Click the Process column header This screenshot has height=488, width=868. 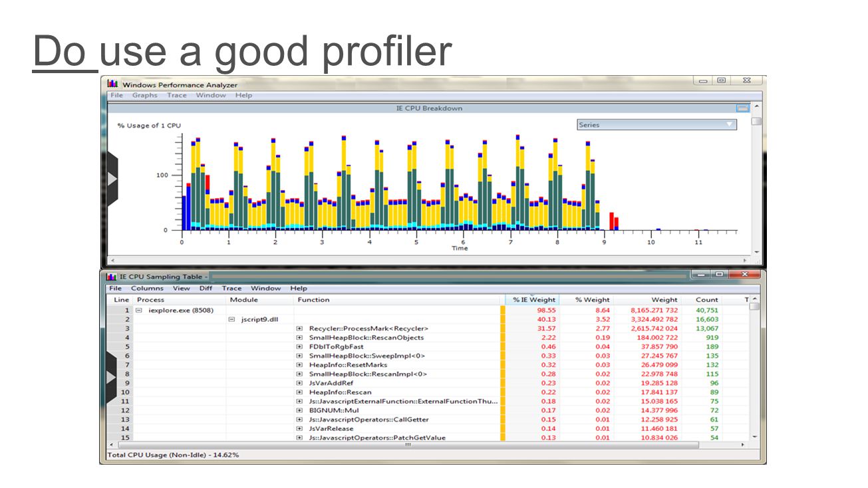pyautogui.click(x=151, y=300)
